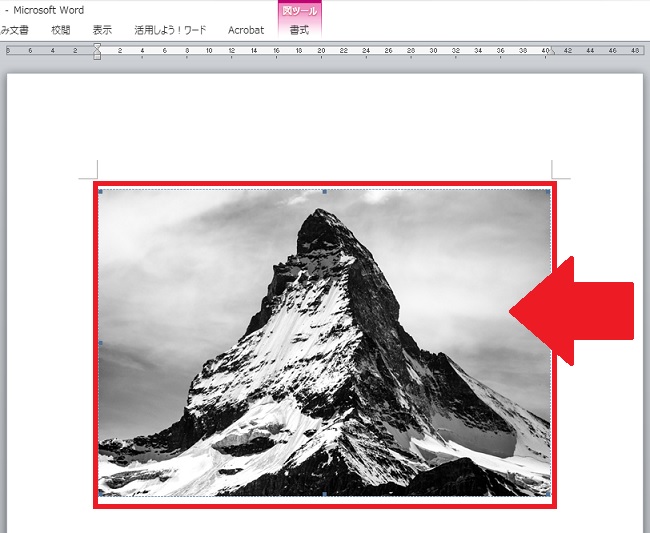This screenshot has width=650, height=533.
Task: Click the top-center resize handle of the image
Action: coord(324,190)
